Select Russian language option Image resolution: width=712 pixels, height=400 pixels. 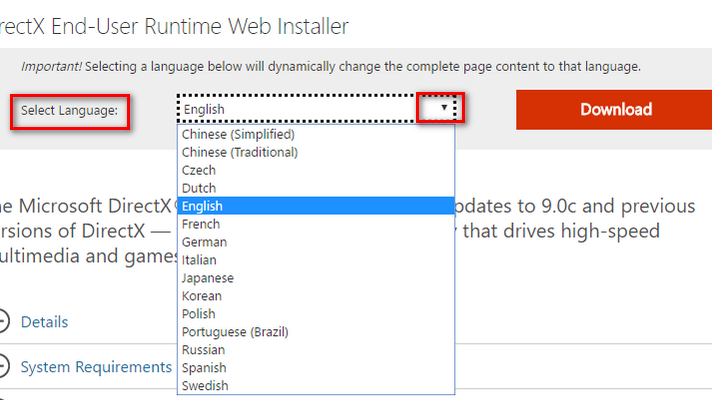click(316, 350)
